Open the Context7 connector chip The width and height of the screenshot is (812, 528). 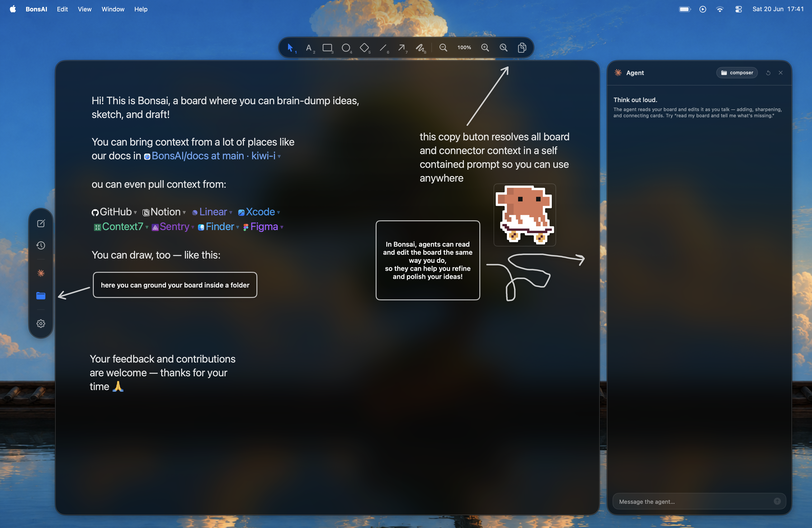coord(118,226)
